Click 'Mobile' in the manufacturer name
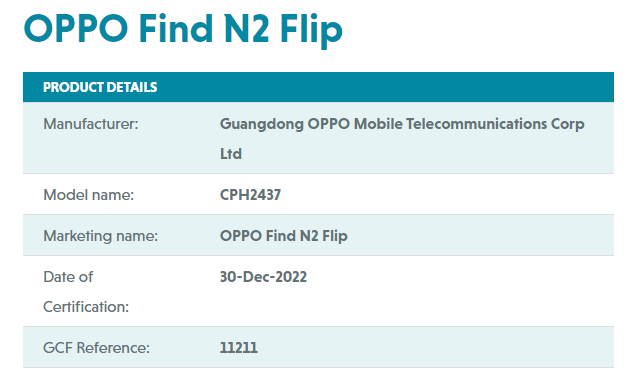The height and width of the screenshot is (387, 633). [x=378, y=124]
